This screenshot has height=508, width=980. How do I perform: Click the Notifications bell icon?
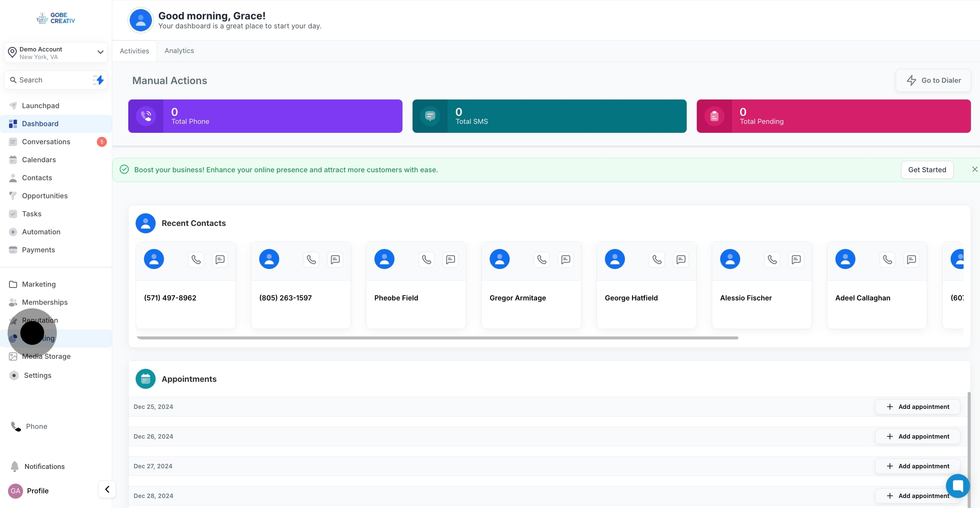(14, 466)
